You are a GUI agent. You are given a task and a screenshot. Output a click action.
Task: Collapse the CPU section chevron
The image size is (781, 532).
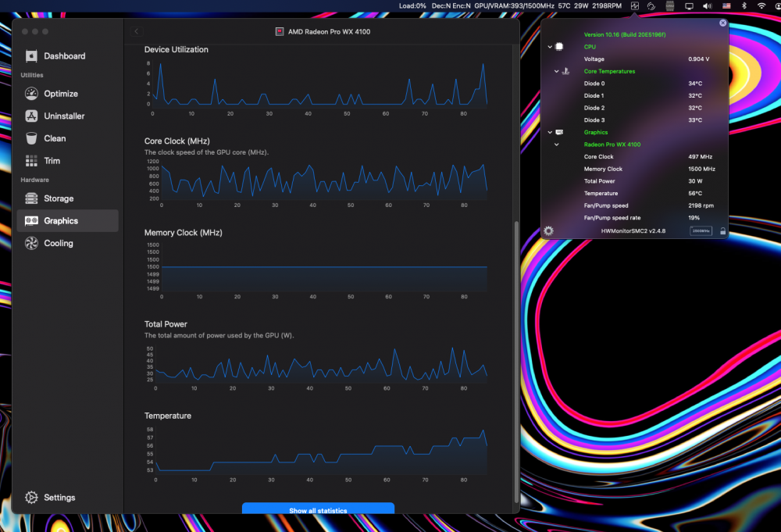[x=550, y=47]
